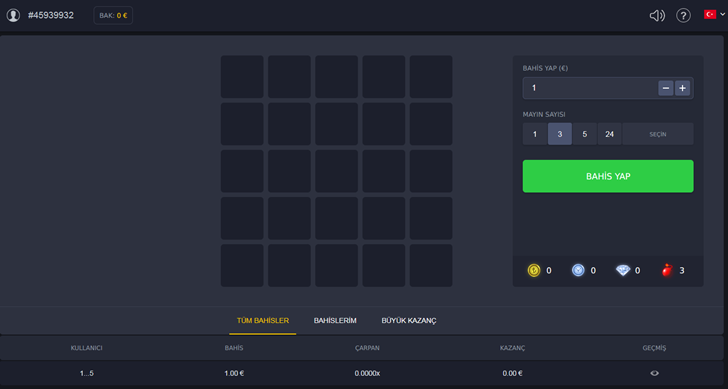Viewport: 728px width, 389px height.
Task: Open the Turkish flag language dropdown
Action: point(714,14)
